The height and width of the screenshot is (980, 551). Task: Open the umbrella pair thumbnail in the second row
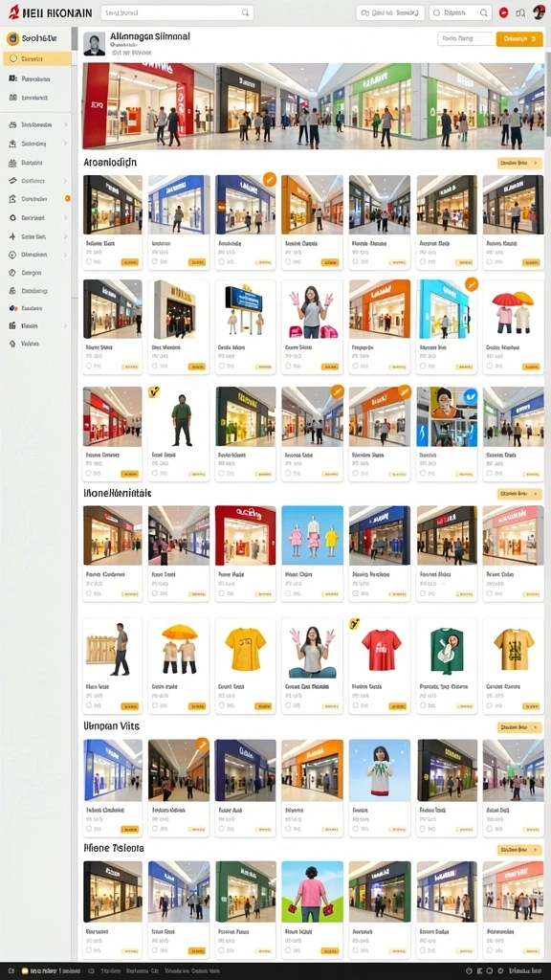coord(514,309)
